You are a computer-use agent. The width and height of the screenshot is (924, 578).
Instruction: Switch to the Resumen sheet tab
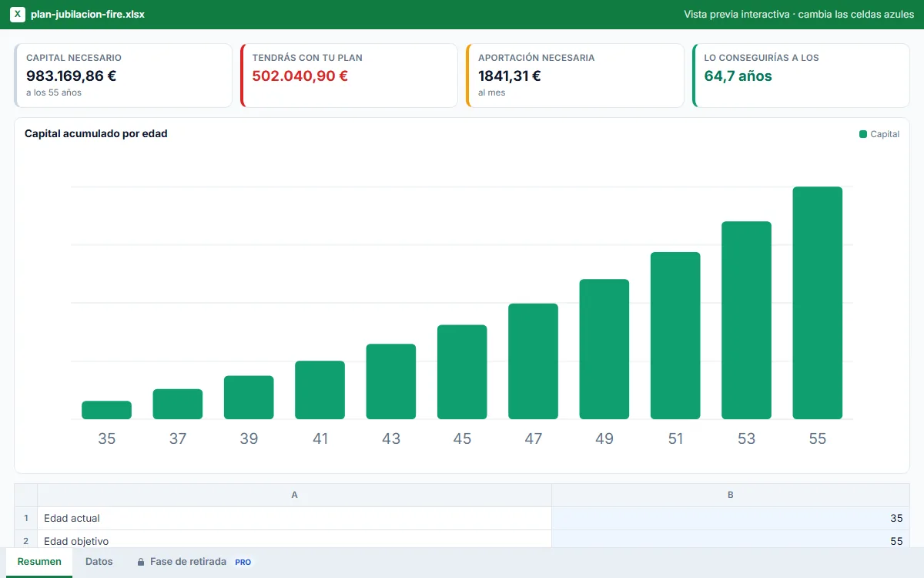tap(39, 562)
